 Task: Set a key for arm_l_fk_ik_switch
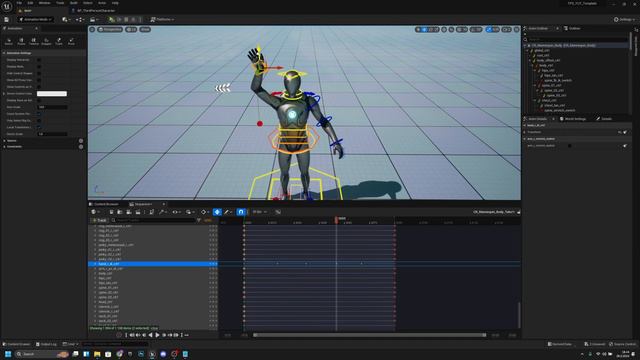point(625,146)
